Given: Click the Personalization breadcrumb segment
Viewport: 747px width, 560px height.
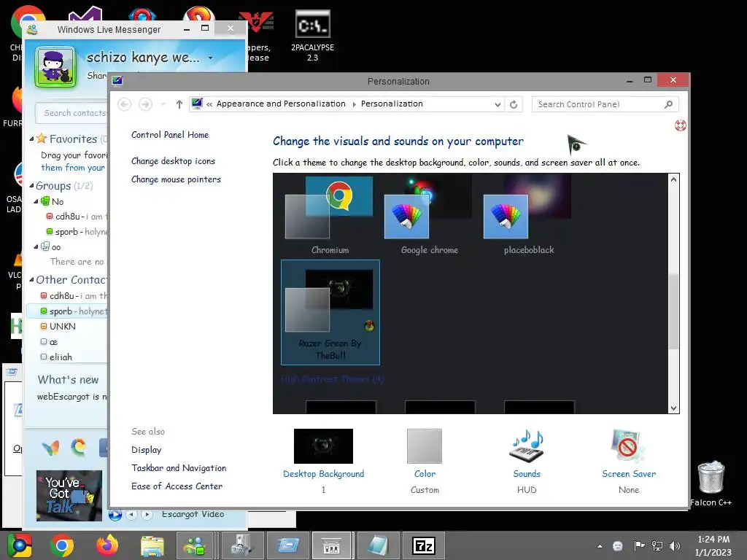Looking at the screenshot, I should click(x=392, y=104).
